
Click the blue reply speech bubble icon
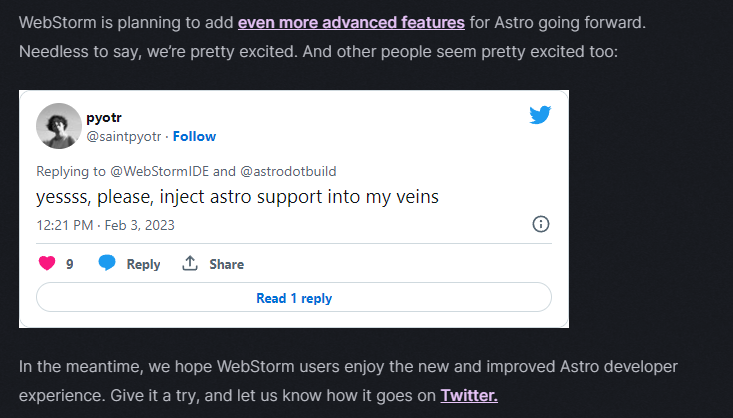pyautogui.click(x=107, y=264)
